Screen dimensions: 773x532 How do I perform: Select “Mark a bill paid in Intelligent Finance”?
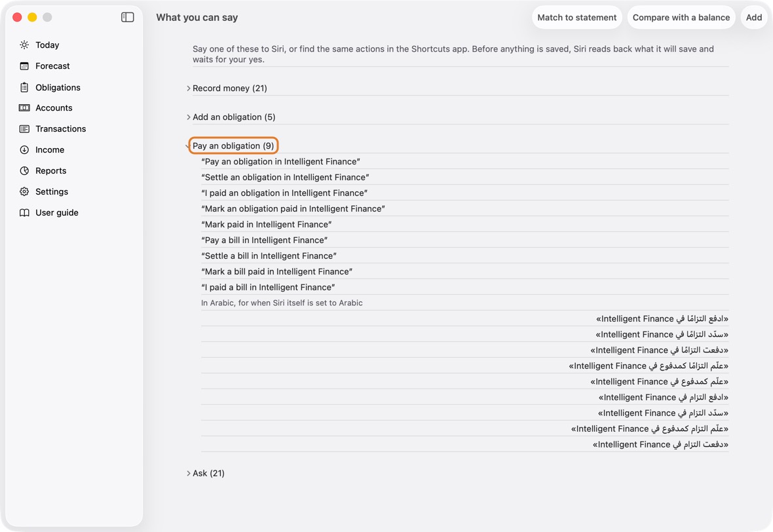[x=276, y=272]
